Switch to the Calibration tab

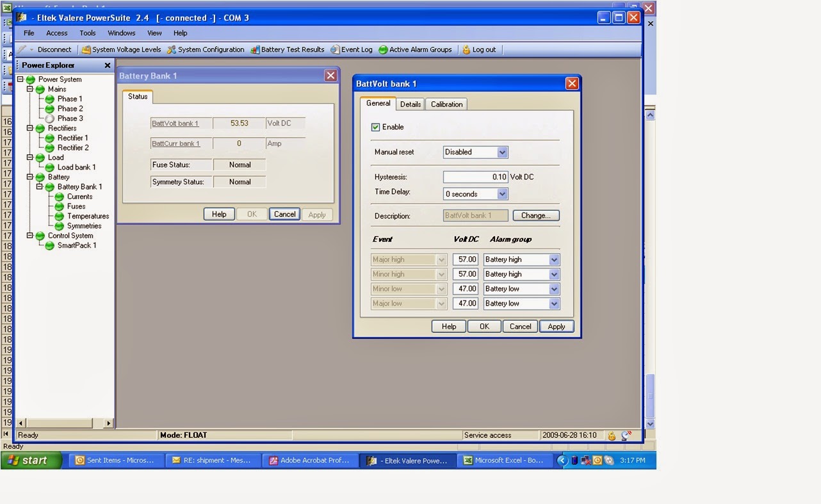coord(446,104)
